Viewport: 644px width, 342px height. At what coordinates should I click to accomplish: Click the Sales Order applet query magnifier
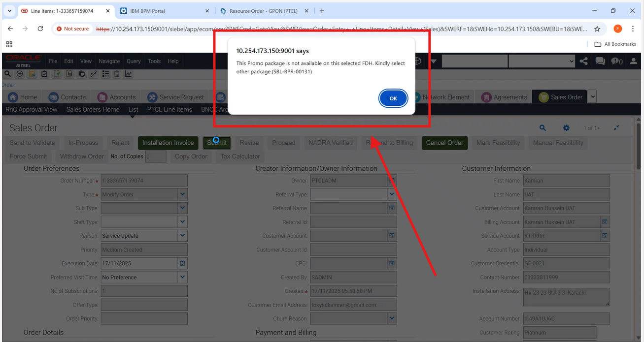click(542, 128)
